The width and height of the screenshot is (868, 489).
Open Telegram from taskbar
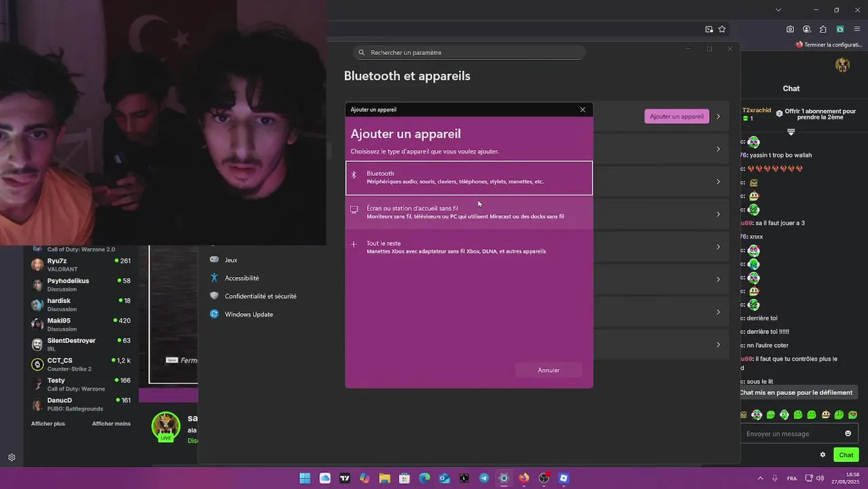coord(484,478)
